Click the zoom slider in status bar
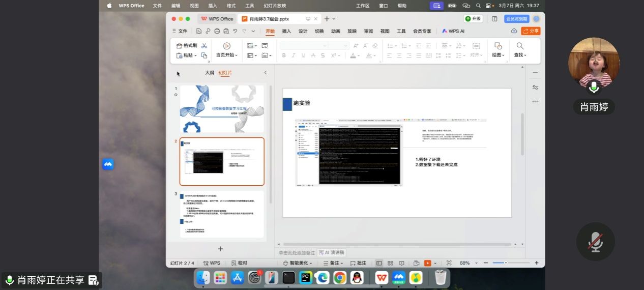The image size is (644, 290). click(x=506, y=263)
